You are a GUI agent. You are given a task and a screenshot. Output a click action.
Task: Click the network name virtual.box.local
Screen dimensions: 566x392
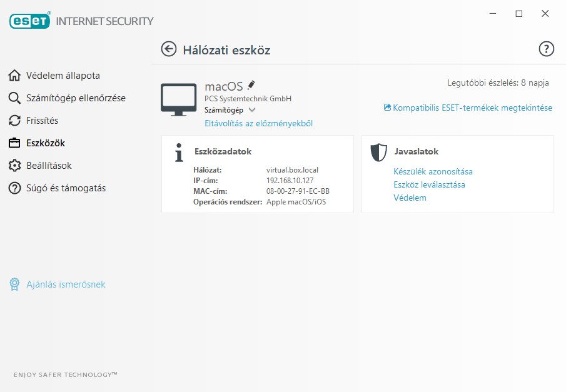click(x=293, y=169)
